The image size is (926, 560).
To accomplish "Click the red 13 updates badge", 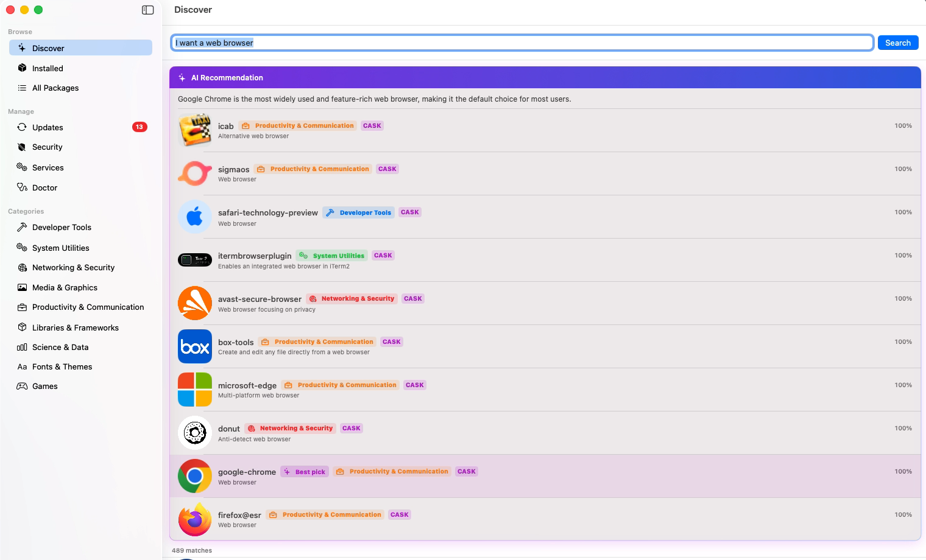I will pyautogui.click(x=140, y=127).
